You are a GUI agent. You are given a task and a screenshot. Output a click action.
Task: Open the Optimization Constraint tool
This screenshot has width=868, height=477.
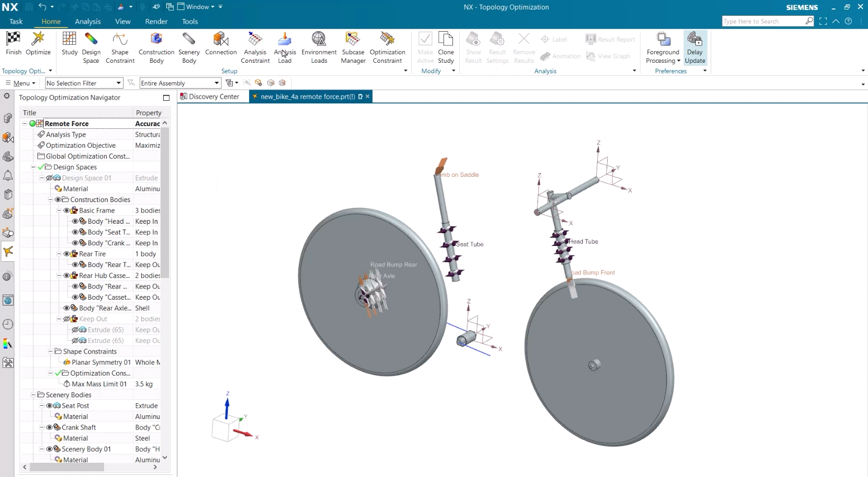[x=388, y=46]
